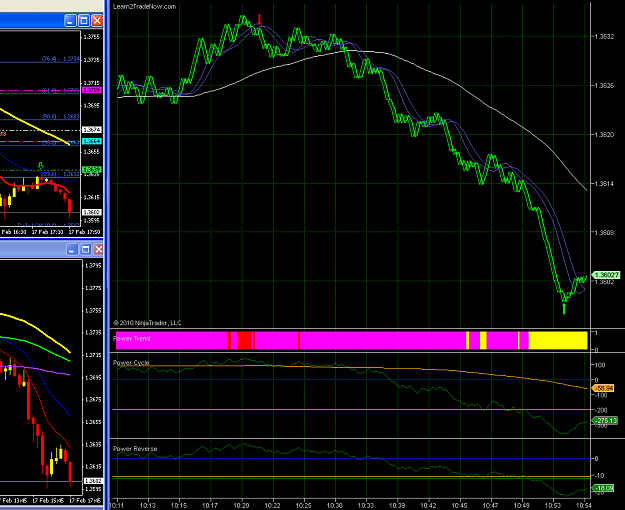Select white 1.3674 price marker in upper small chart
Image resolution: width=625 pixels, height=510 pixels.
tap(92, 130)
